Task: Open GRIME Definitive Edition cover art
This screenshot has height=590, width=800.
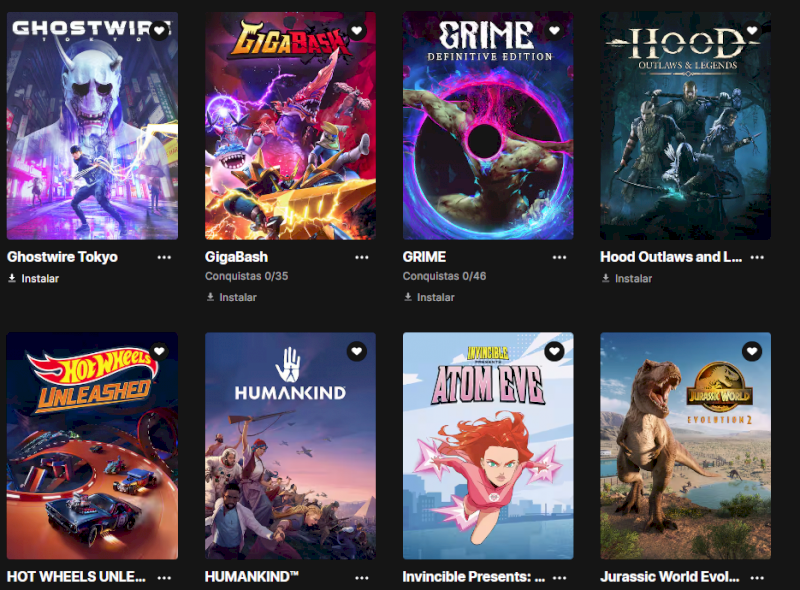Action: (488, 126)
